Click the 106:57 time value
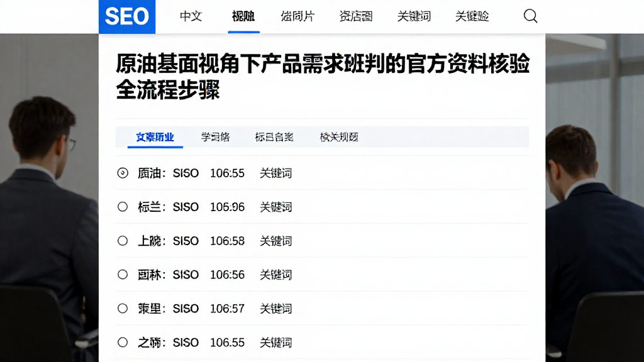Image resolution: width=644 pixels, height=362 pixels. coord(227,309)
